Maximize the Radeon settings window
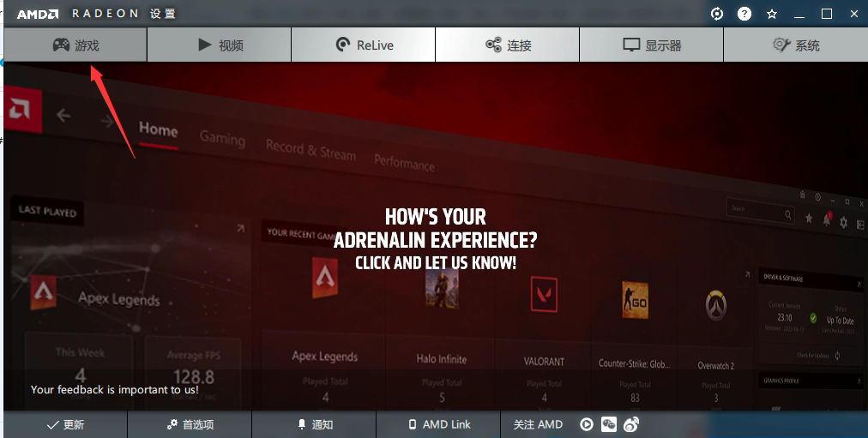The width and height of the screenshot is (868, 438). [827, 14]
